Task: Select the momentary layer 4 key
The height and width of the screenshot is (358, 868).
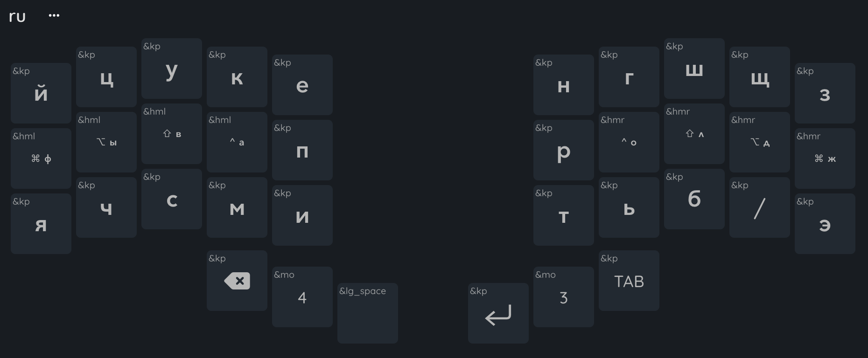Action: click(302, 297)
